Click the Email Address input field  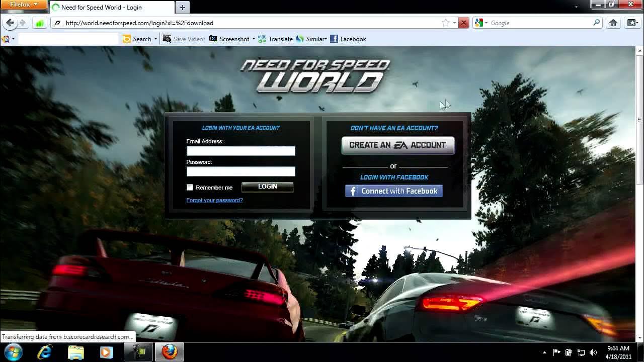(240, 151)
